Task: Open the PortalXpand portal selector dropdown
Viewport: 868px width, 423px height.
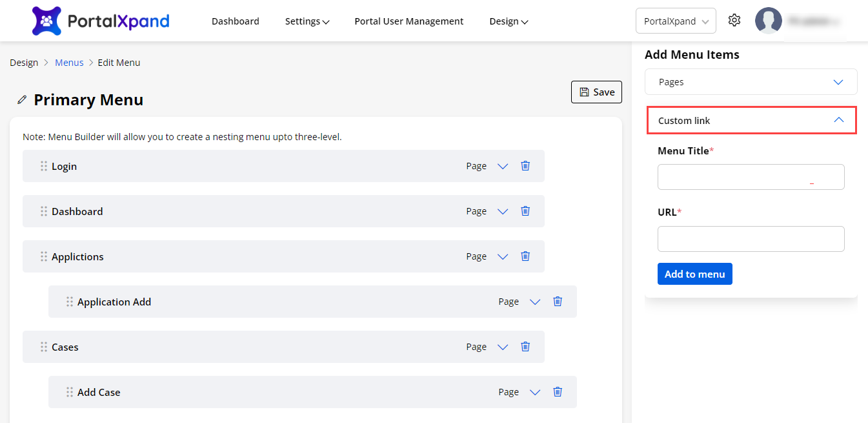Action: [x=675, y=21]
